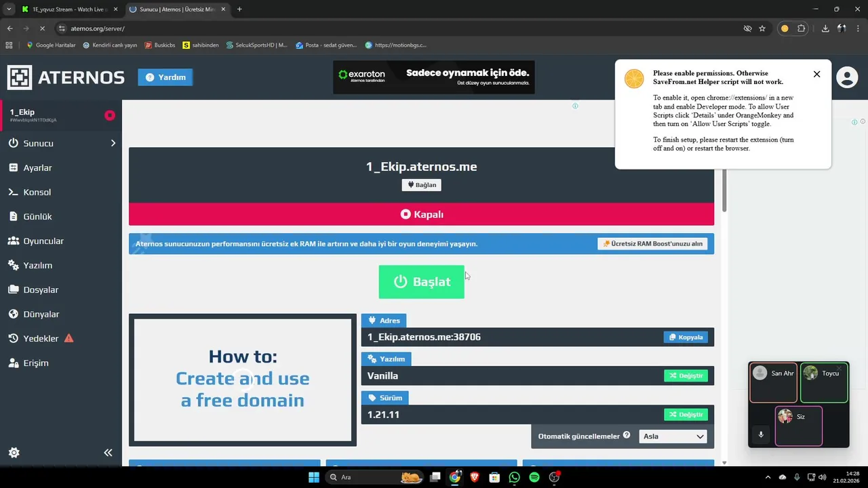868x488 pixels.
Task: Click the eye tracking-protection icon in address bar
Action: tap(747, 28)
